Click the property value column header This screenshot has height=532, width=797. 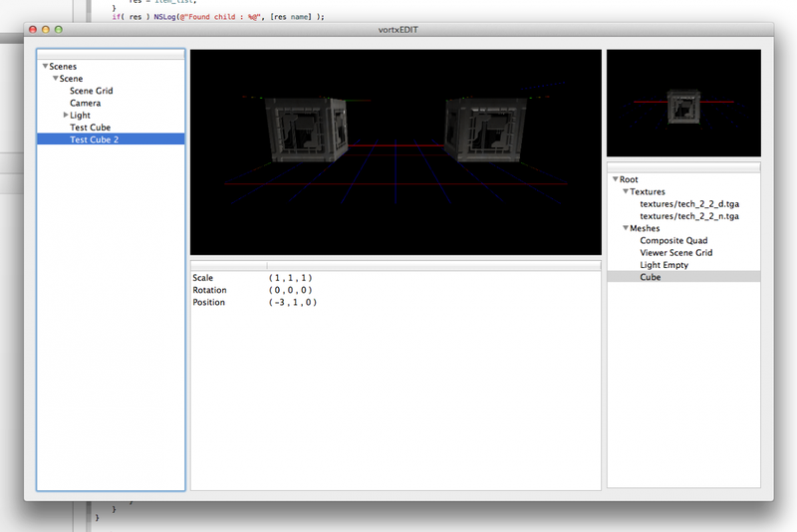(x=433, y=265)
